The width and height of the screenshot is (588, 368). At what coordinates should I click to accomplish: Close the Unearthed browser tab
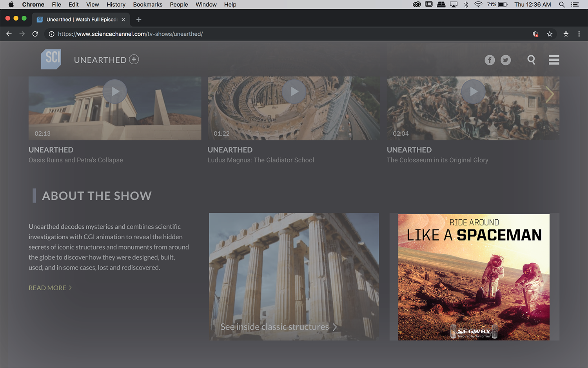123,20
